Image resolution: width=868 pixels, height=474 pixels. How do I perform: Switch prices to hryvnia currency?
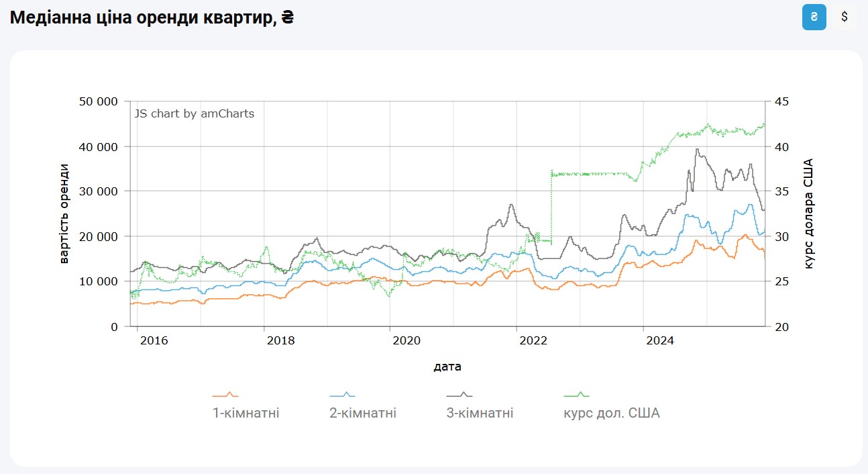coord(814,17)
